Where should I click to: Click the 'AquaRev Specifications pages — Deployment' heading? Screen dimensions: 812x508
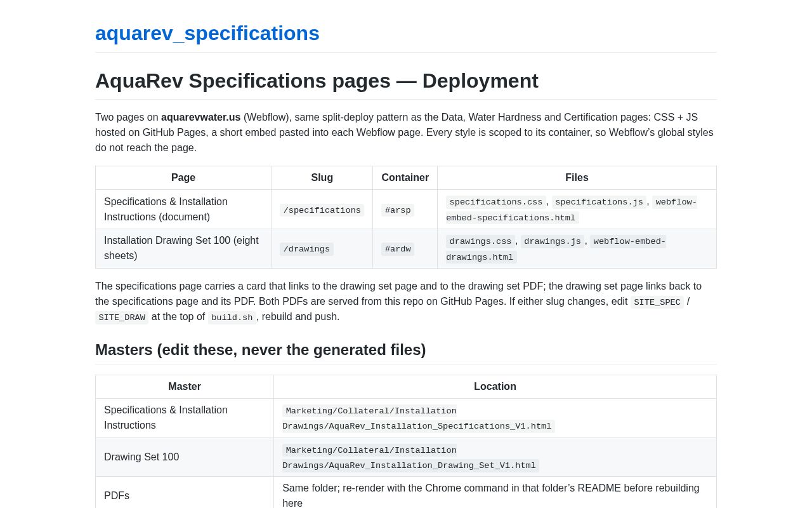click(317, 81)
